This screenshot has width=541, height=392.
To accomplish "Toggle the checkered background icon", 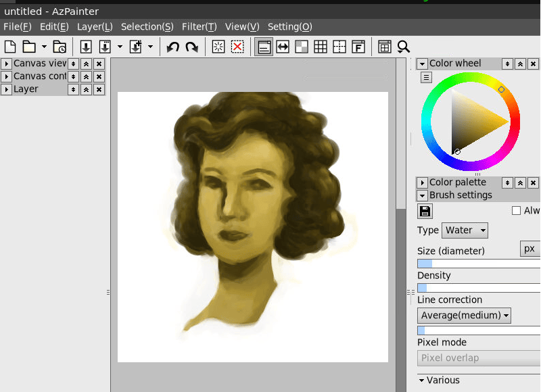I will [x=302, y=47].
